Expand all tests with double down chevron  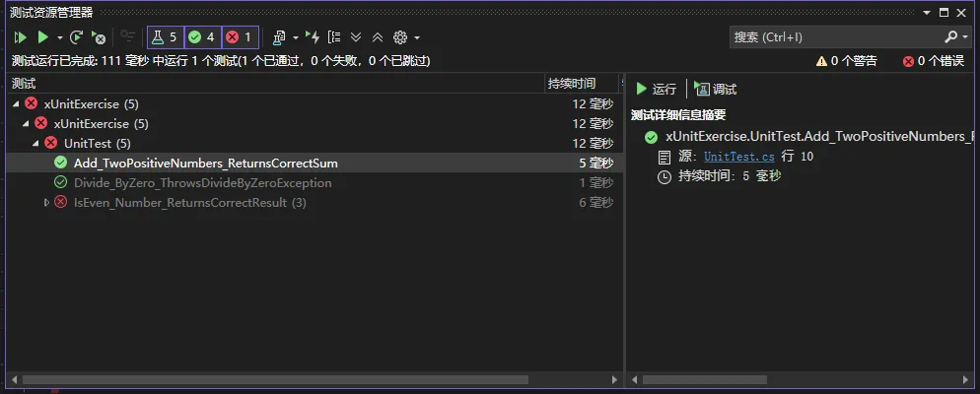click(356, 37)
